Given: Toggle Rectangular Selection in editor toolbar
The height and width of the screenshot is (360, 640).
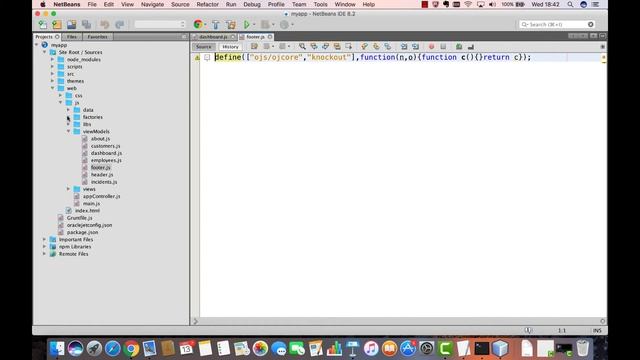Looking at the screenshot, I should click(348, 47).
